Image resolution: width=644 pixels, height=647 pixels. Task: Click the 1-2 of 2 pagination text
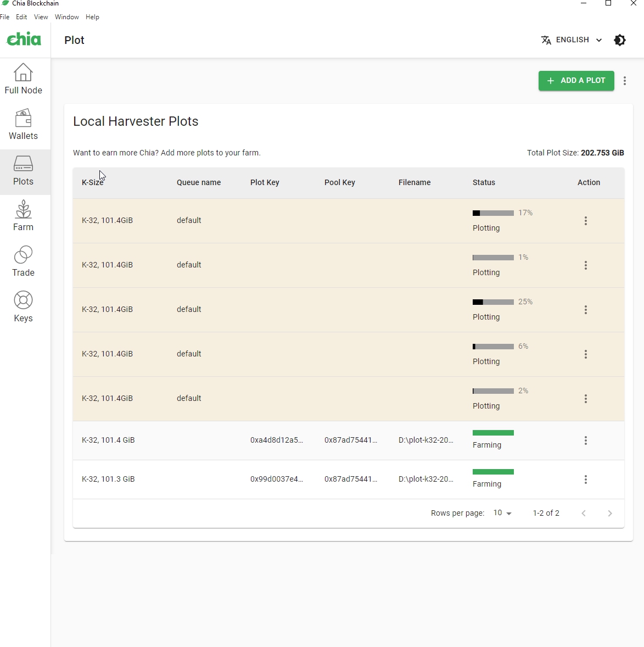coord(546,513)
